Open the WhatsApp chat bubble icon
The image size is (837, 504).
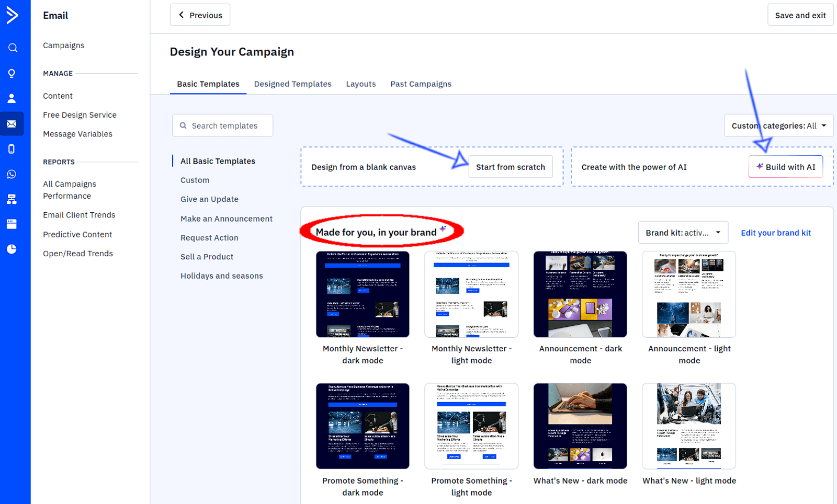[12, 174]
